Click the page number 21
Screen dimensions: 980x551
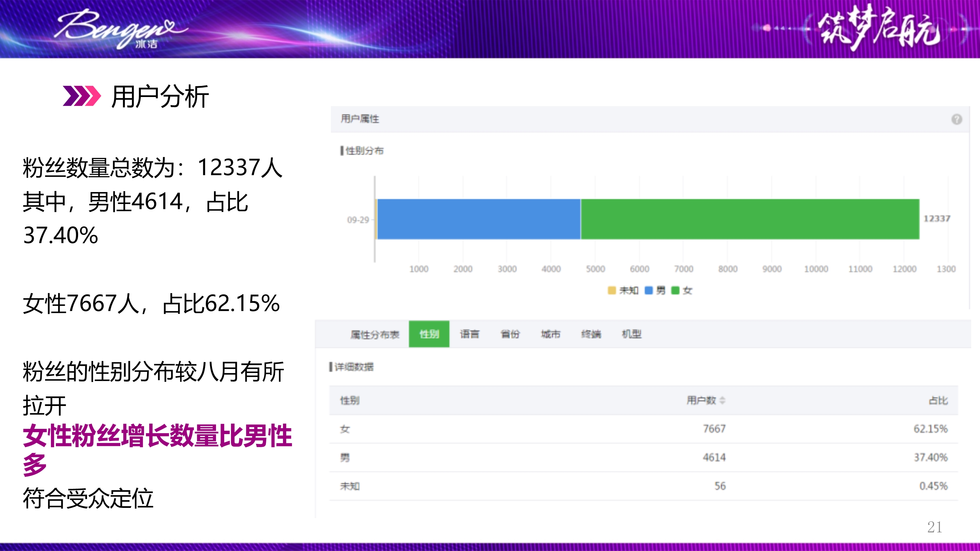[x=934, y=527]
